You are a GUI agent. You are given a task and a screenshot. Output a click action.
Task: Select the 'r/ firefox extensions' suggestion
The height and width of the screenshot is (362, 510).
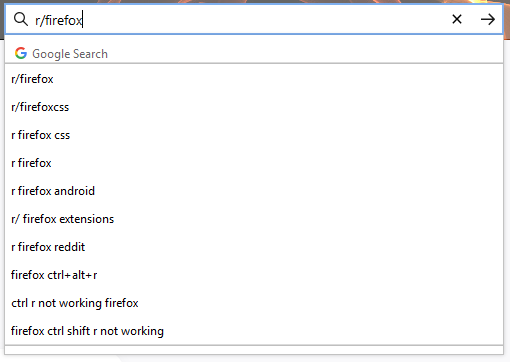[x=254, y=219]
